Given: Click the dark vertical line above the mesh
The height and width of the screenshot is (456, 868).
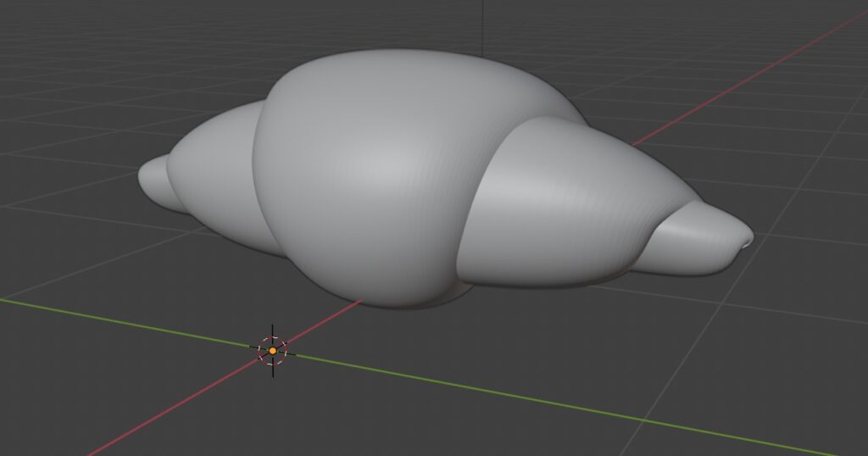Looking at the screenshot, I should [x=482, y=25].
